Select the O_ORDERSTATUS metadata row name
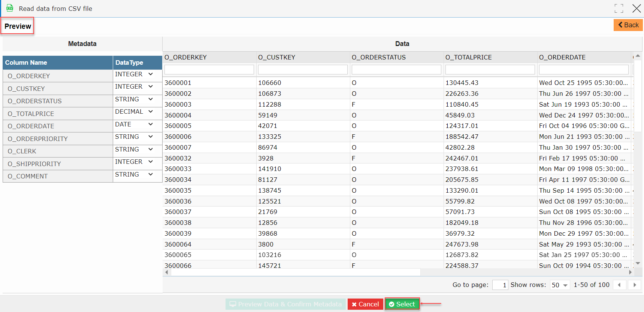This screenshot has width=644, height=312. 34,101
